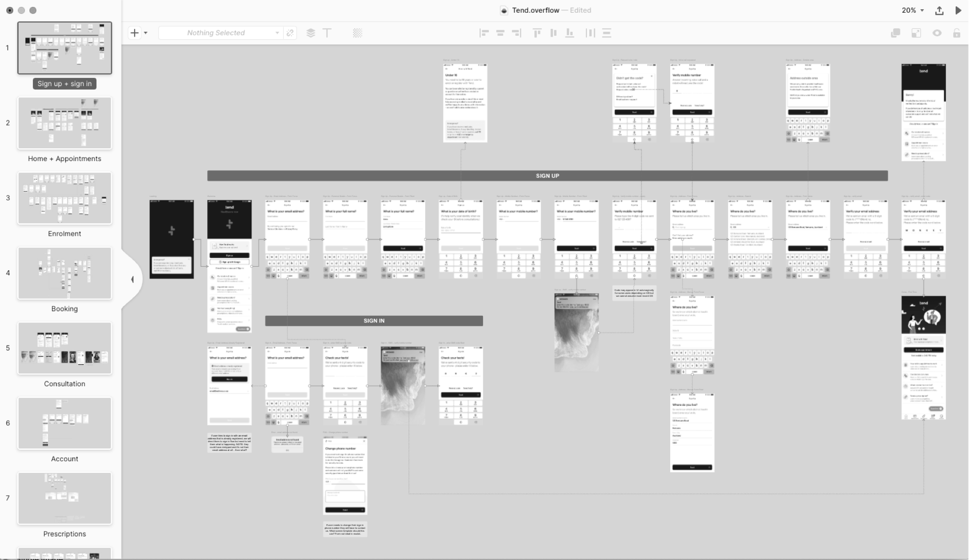Open the 20% zoom level dropdown
Viewport: 969px width, 560px height.
[911, 10]
